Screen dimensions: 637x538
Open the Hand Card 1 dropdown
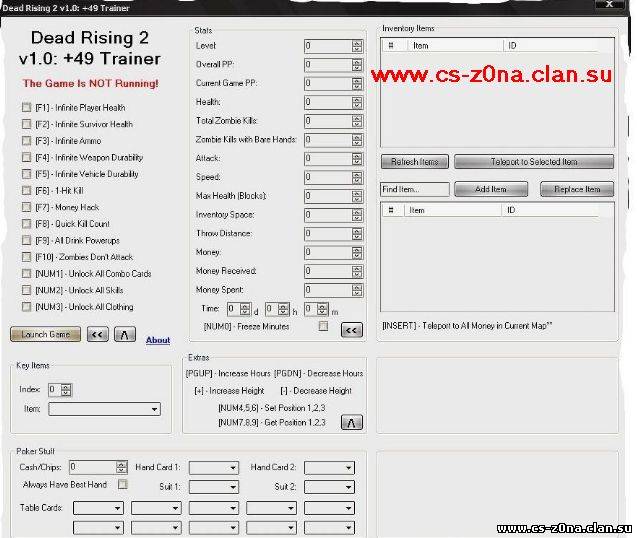point(214,468)
